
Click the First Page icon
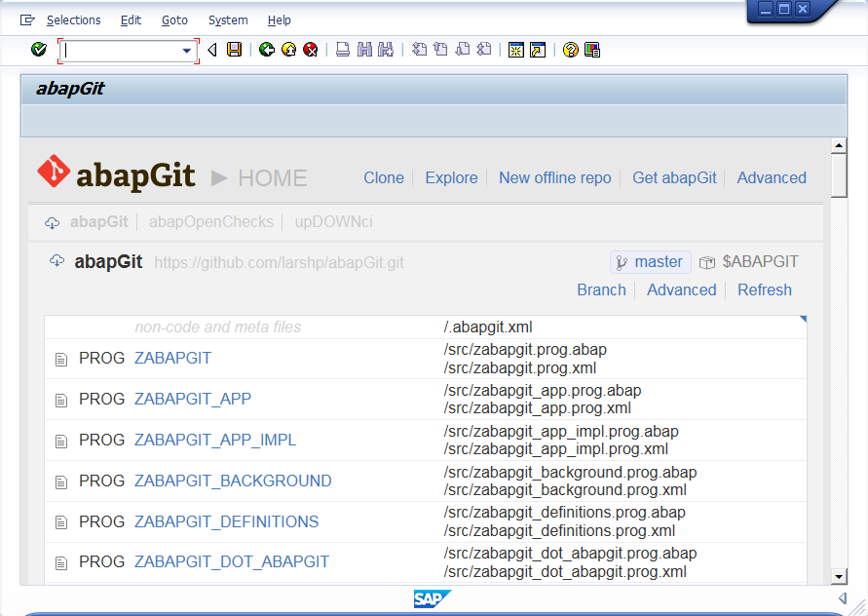(419, 50)
